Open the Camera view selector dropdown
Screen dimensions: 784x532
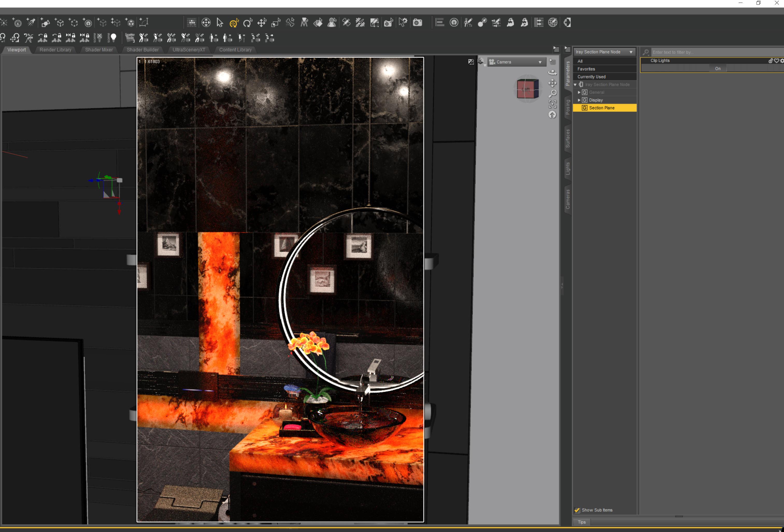pyautogui.click(x=516, y=62)
